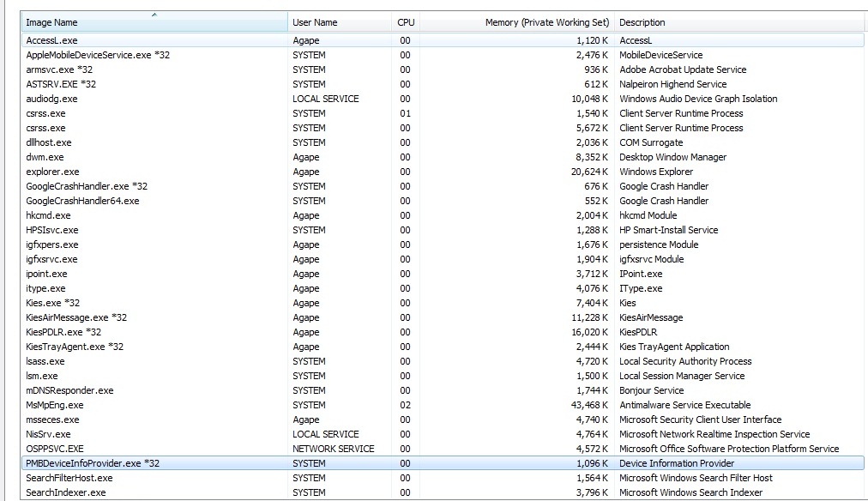Click Microsoft Office Software Protection Platform Service
The image size is (868, 501).
click(x=729, y=449)
